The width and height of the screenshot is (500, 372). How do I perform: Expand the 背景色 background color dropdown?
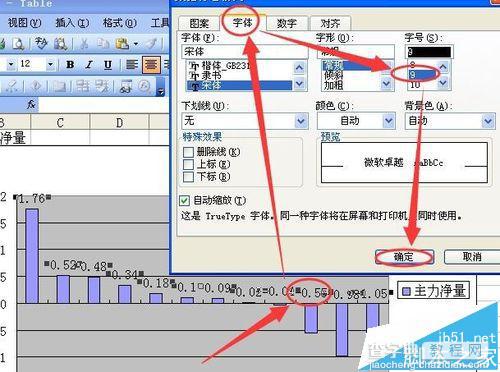(488, 121)
